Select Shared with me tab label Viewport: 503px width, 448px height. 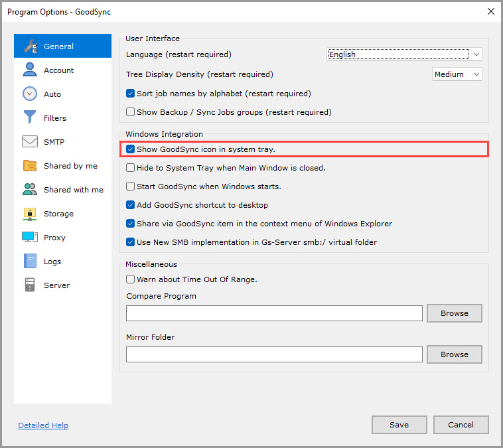pyautogui.click(x=74, y=190)
